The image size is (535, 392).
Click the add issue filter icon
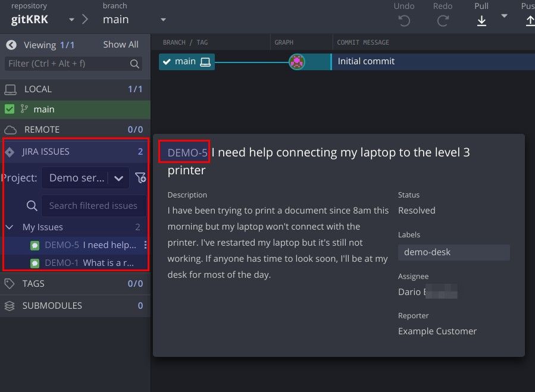click(140, 178)
